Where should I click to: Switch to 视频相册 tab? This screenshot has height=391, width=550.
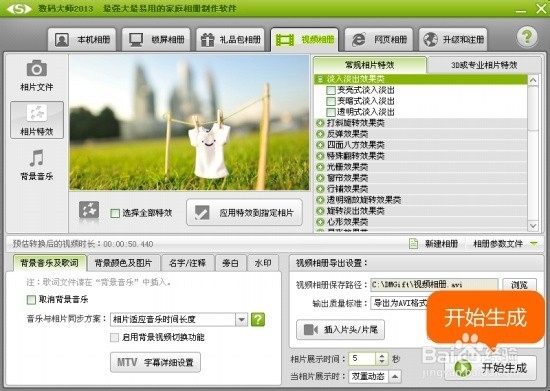click(304, 40)
